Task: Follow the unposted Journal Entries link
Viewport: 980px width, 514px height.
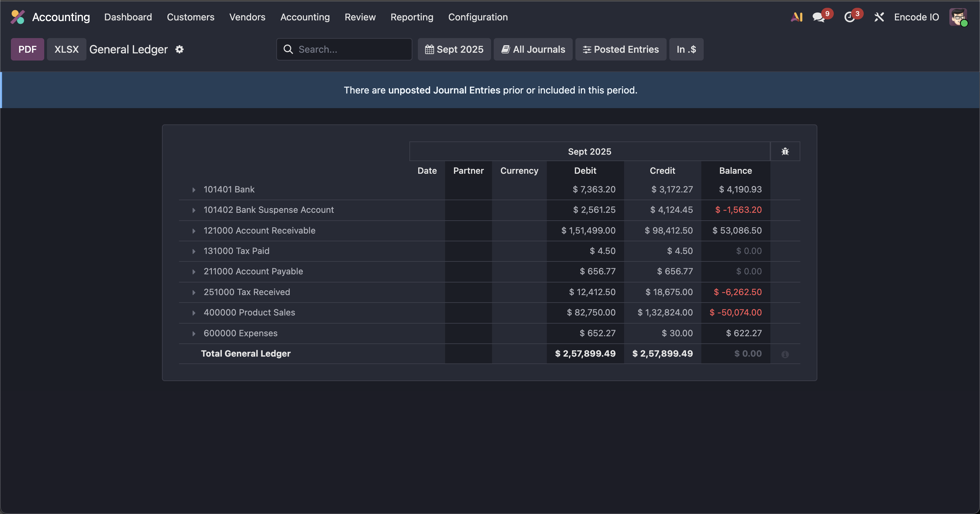Action: (x=444, y=90)
